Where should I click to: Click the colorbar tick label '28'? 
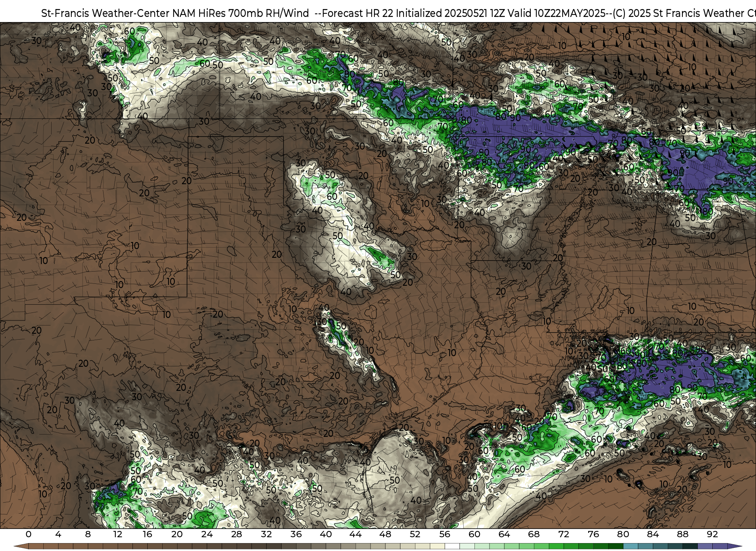[x=237, y=534]
